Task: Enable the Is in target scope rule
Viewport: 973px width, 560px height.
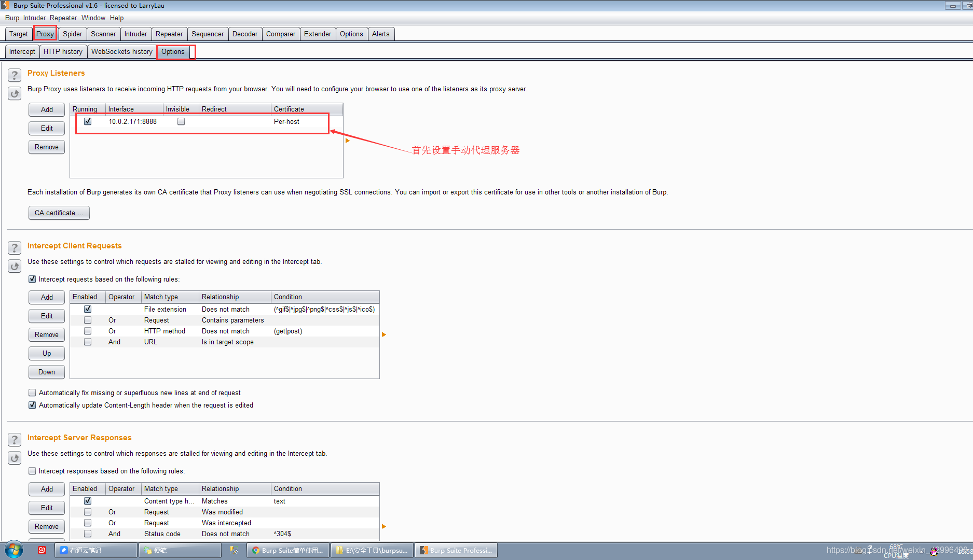Action: point(88,342)
